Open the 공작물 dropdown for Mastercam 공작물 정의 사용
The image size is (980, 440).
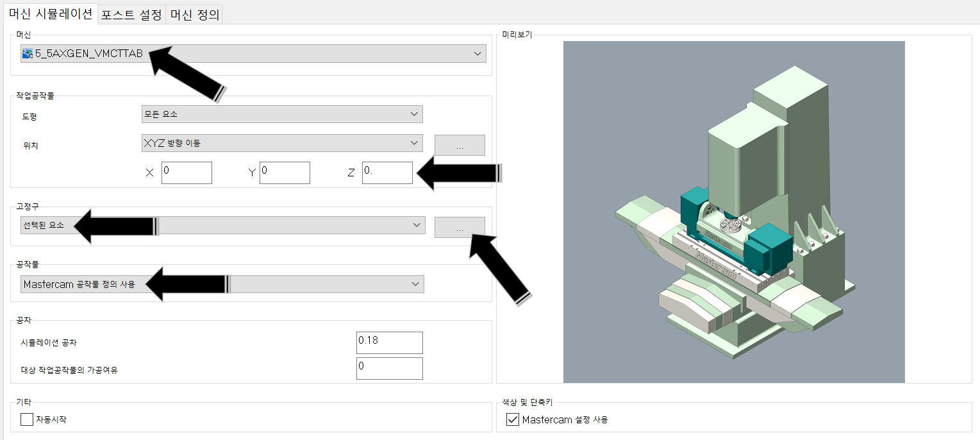coord(222,284)
